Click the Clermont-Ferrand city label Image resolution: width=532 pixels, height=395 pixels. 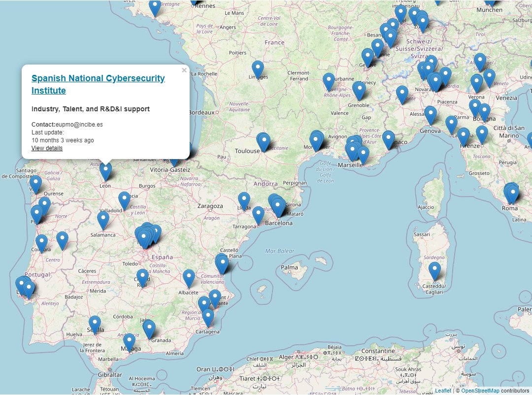pyautogui.click(x=298, y=76)
